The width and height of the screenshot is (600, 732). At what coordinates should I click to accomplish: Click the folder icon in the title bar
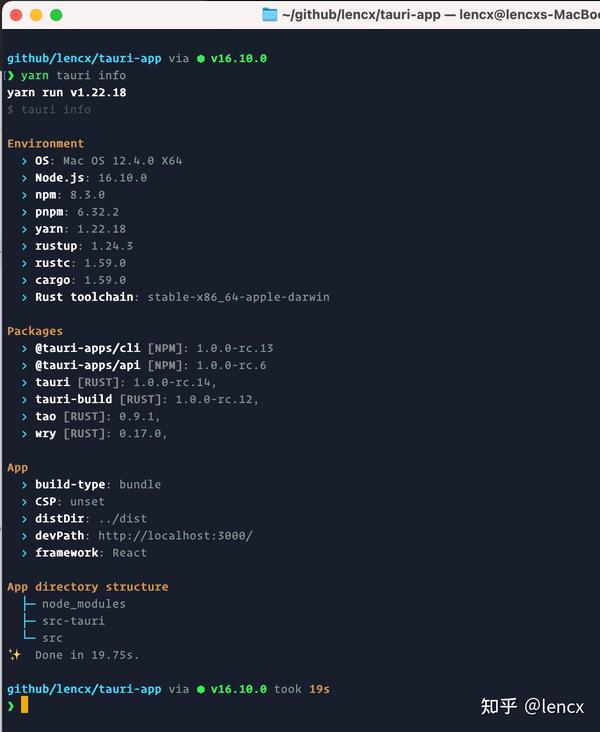pyautogui.click(x=269, y=15)
